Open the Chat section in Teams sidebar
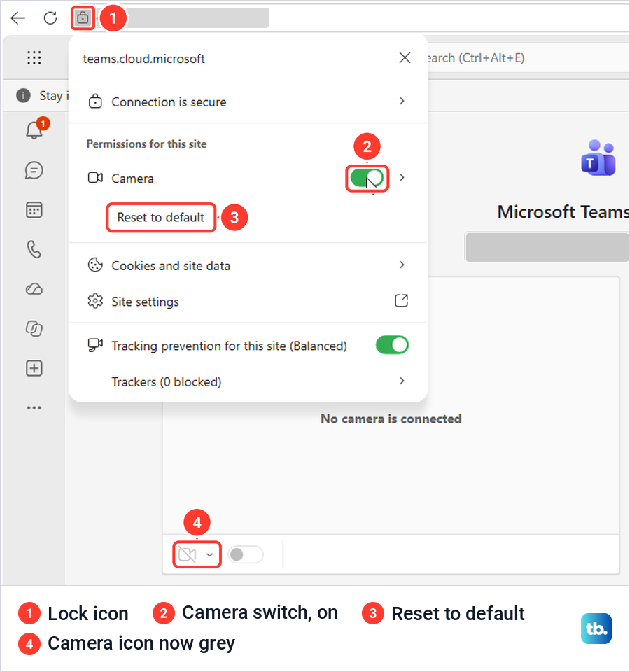 click(34, 171)
